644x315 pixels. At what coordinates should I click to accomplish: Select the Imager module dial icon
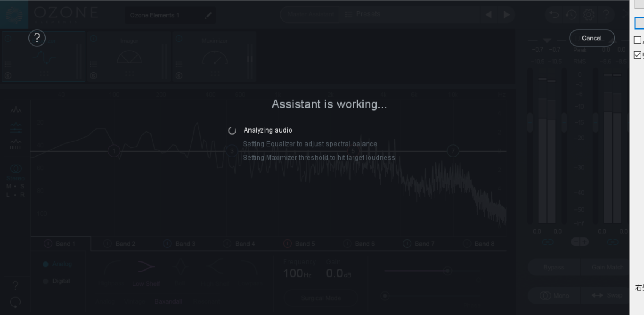[129, 57]
